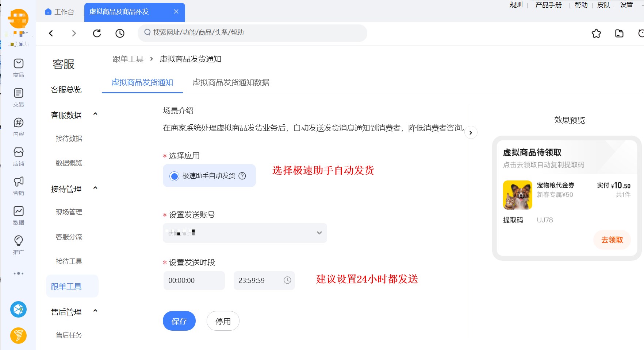Image resolution: width=644 pixels, height=350 pixels.
Task: Open the history clock icon
Action: point(120,34)
